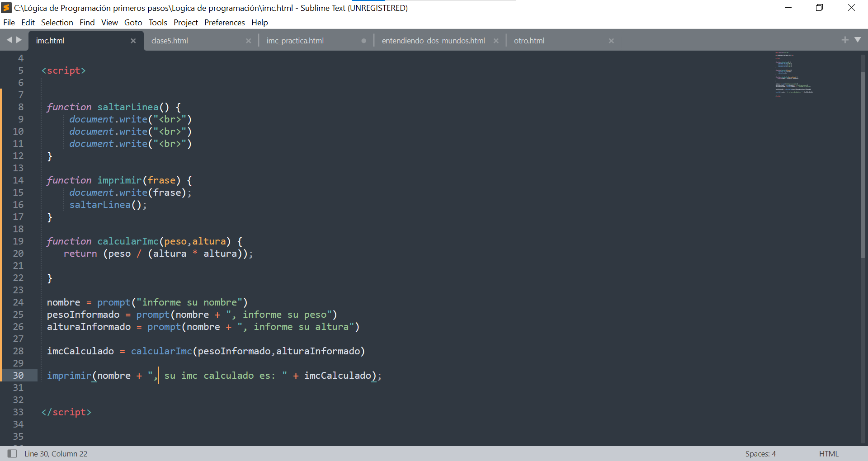Click the imprimir function definition name
The height and width of the screenshot is (461, 868).
coord(119,180)
